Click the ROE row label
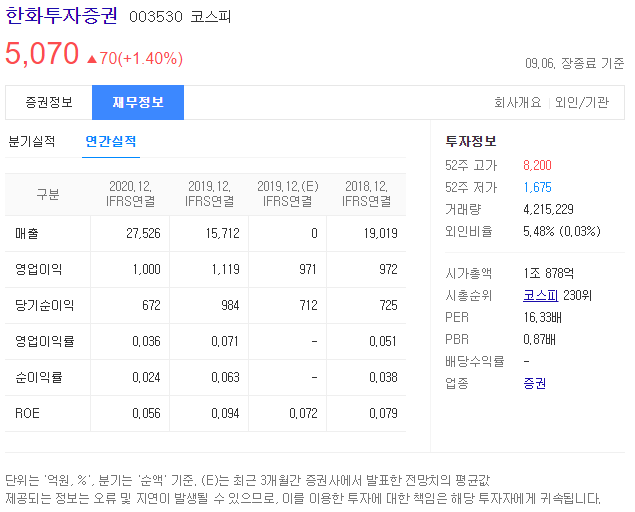This screenshot has width=635, height=512. pyautogui.click(x=27, y=414)
